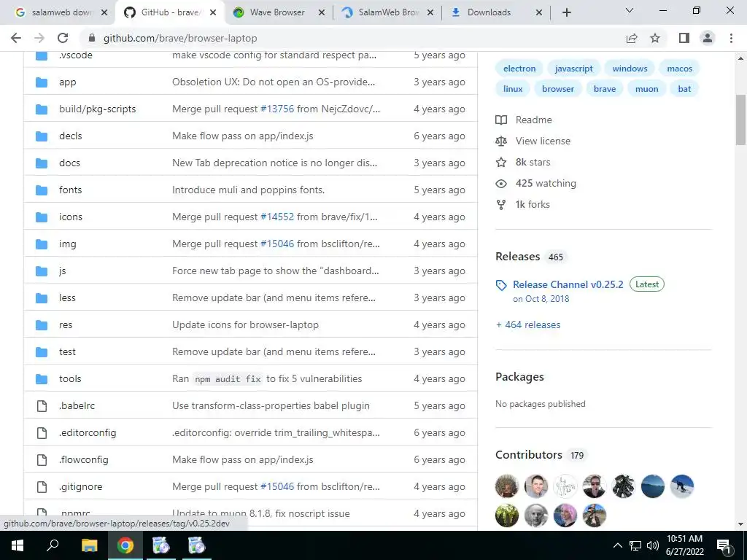747x560 pixels.
Task: Open the less folder link
Action: (67, 298)
